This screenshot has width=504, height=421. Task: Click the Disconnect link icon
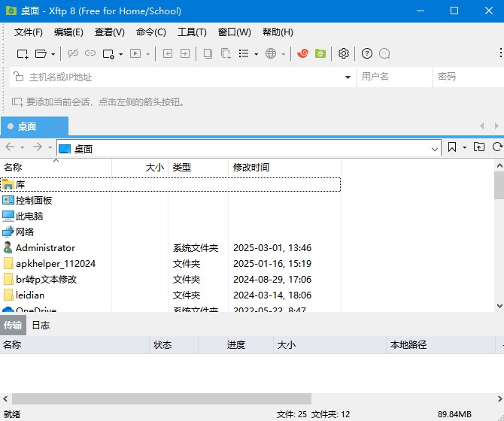pyautogui.click(x=73, y=53)
